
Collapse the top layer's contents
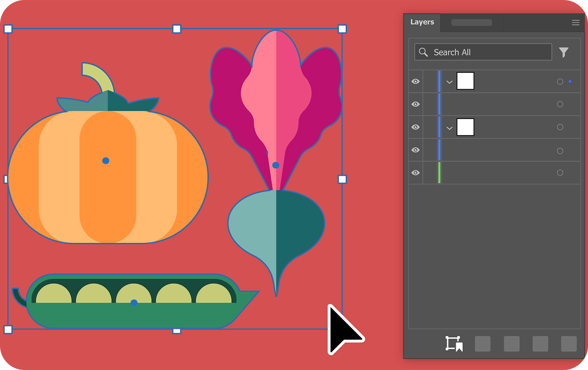pos(449,82)
